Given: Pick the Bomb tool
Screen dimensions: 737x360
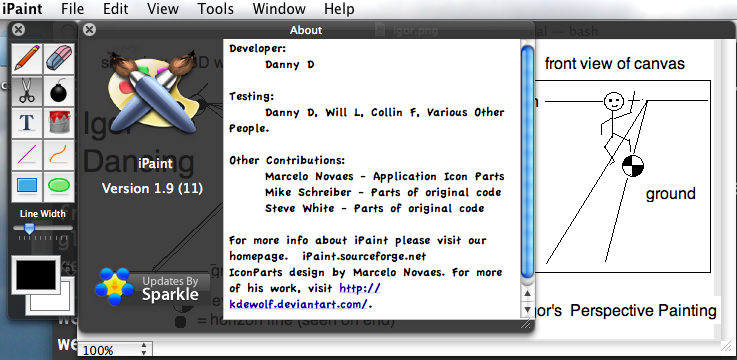Looking at the screenshot, I should click(x=59, y=91).
